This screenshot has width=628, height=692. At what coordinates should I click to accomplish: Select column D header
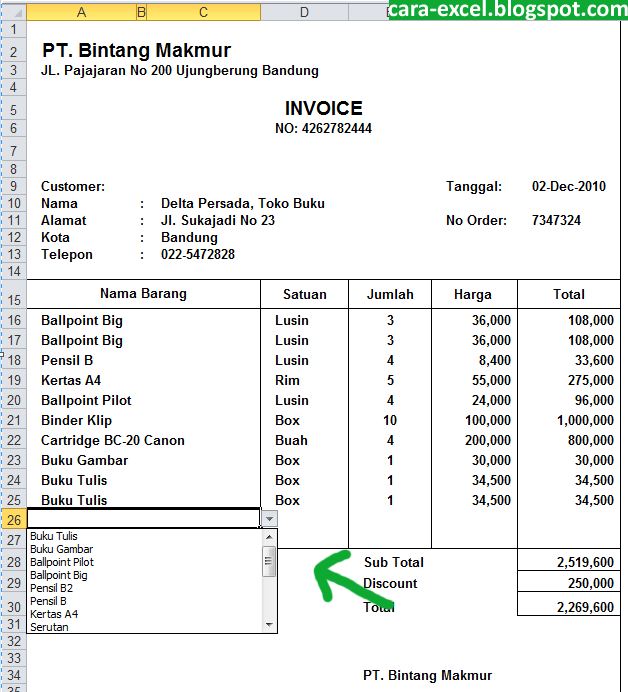305,12
